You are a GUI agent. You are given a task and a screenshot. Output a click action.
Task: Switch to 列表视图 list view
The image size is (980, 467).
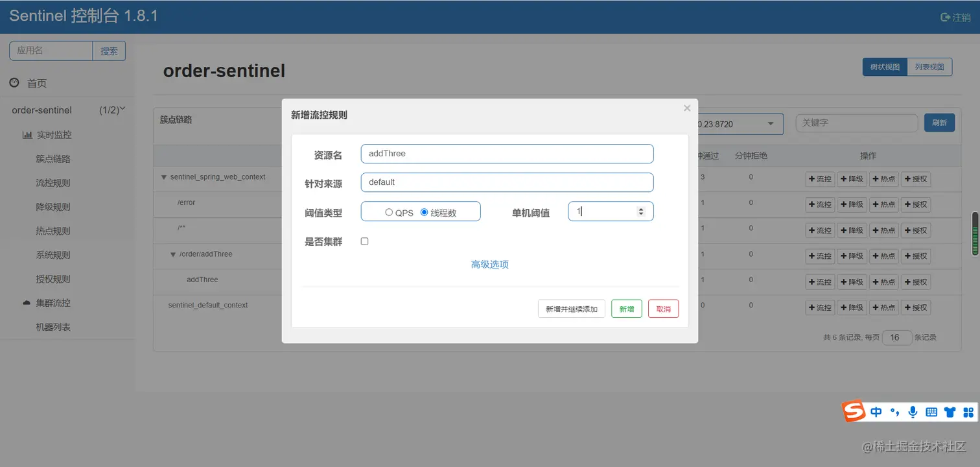point(929,67)
